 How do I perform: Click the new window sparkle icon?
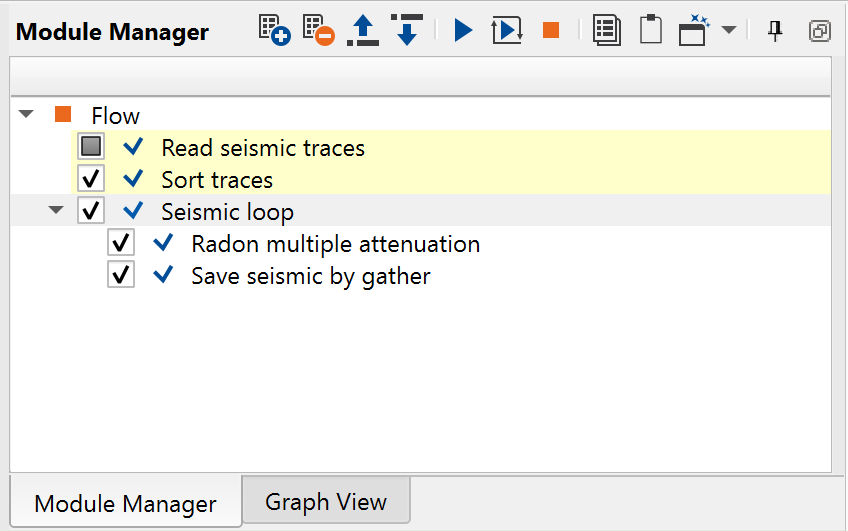[693, 30]
